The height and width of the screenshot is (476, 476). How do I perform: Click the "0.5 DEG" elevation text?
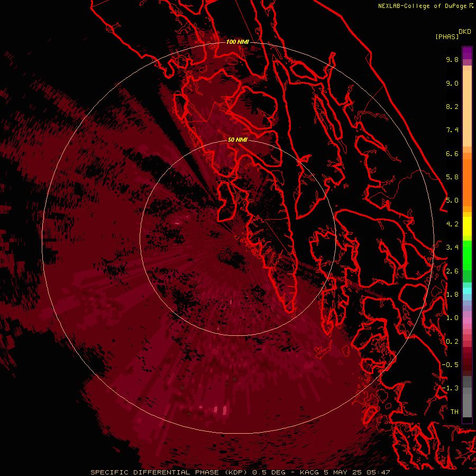tap(269, 472)
